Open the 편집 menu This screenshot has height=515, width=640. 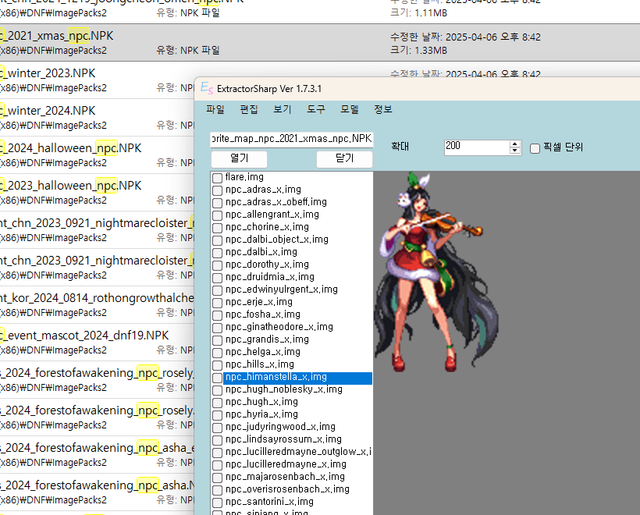(x=249, y=109)
